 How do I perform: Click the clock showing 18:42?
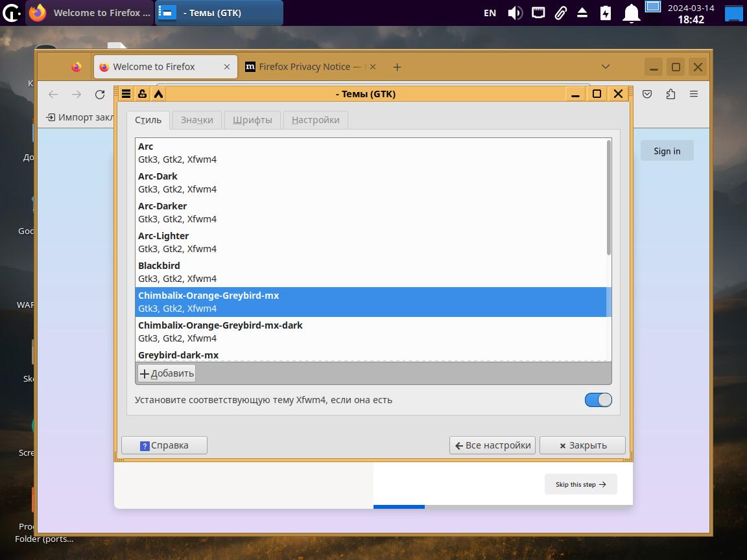tap(691, 19)
